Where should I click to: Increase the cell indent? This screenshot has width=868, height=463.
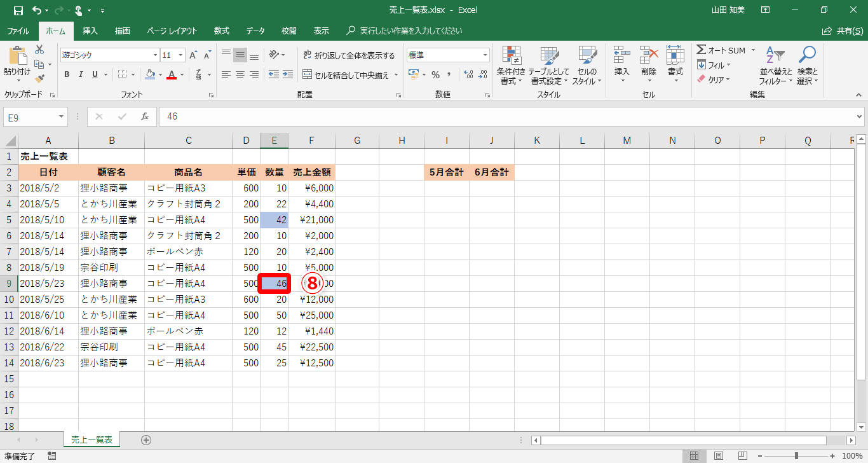(289, 74)
